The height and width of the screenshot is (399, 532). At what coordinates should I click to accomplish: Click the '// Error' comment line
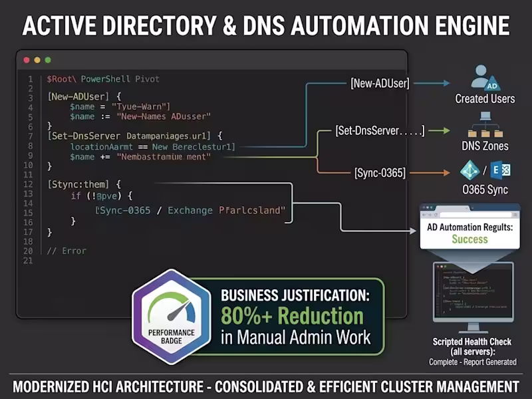[66, 251]
